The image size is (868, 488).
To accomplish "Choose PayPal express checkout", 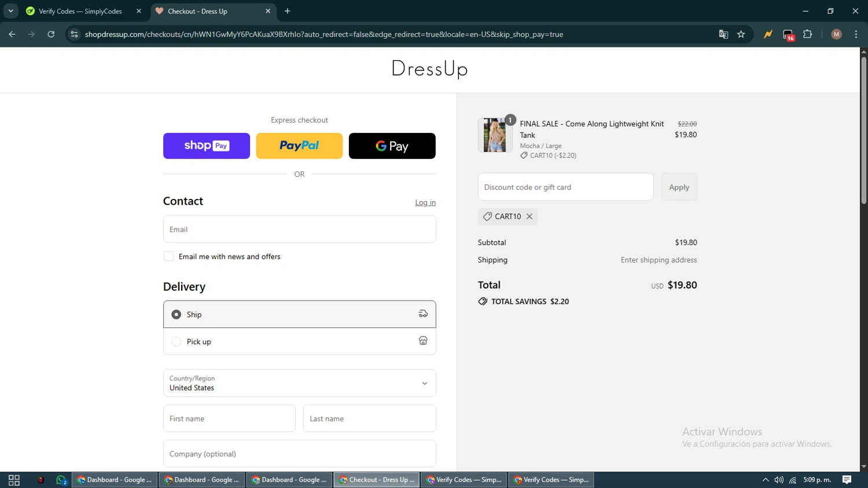I will pos(299,146).
